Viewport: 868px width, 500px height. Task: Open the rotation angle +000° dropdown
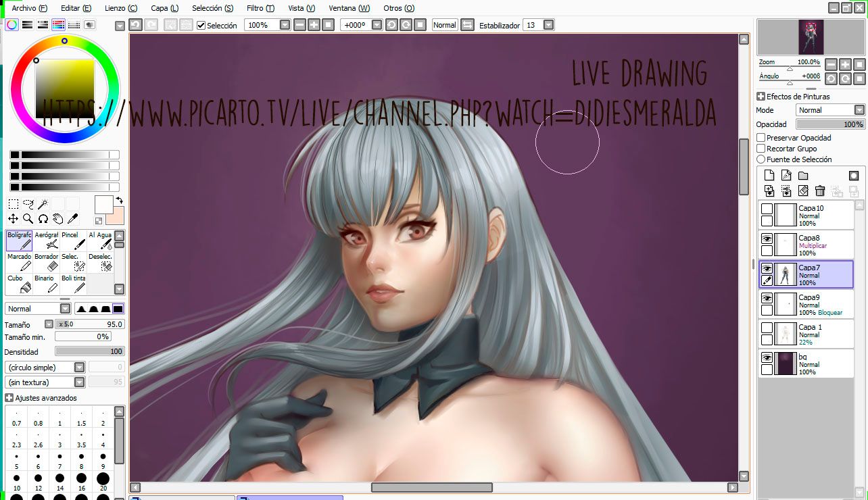point(376,25)
